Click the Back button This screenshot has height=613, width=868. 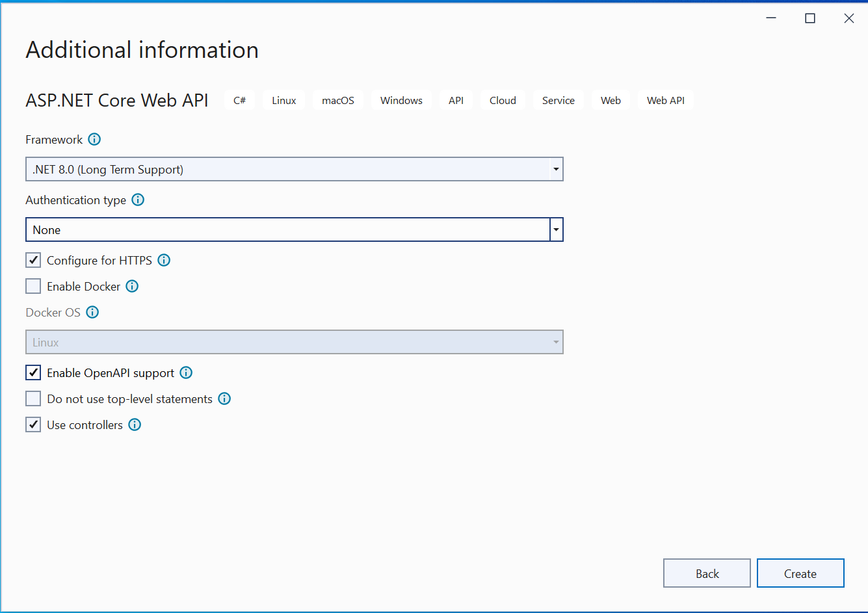coord(707,573)
